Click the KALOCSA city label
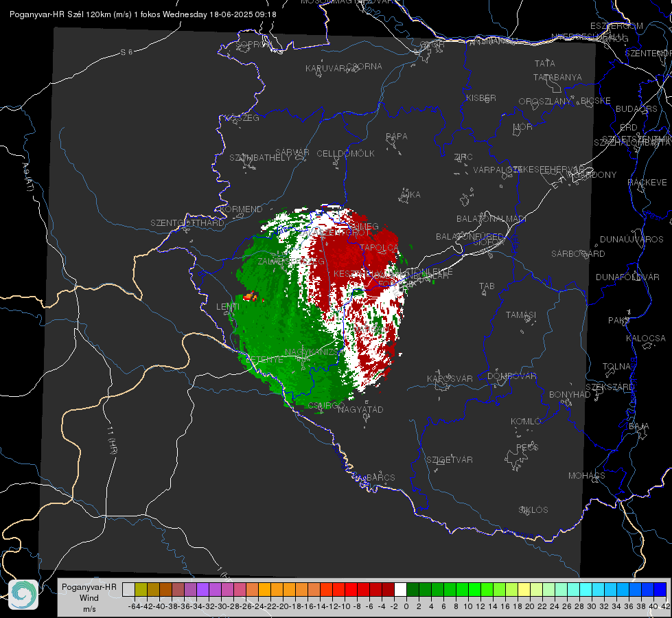 coord(645,339)
